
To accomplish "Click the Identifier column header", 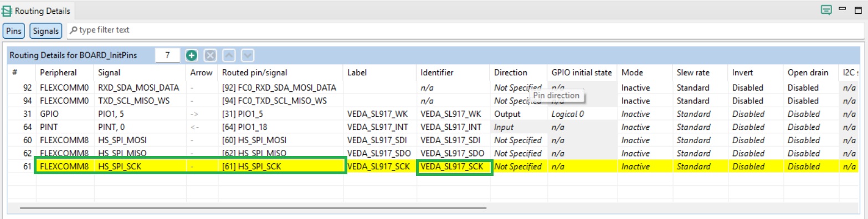I will [x=453, y=72].
